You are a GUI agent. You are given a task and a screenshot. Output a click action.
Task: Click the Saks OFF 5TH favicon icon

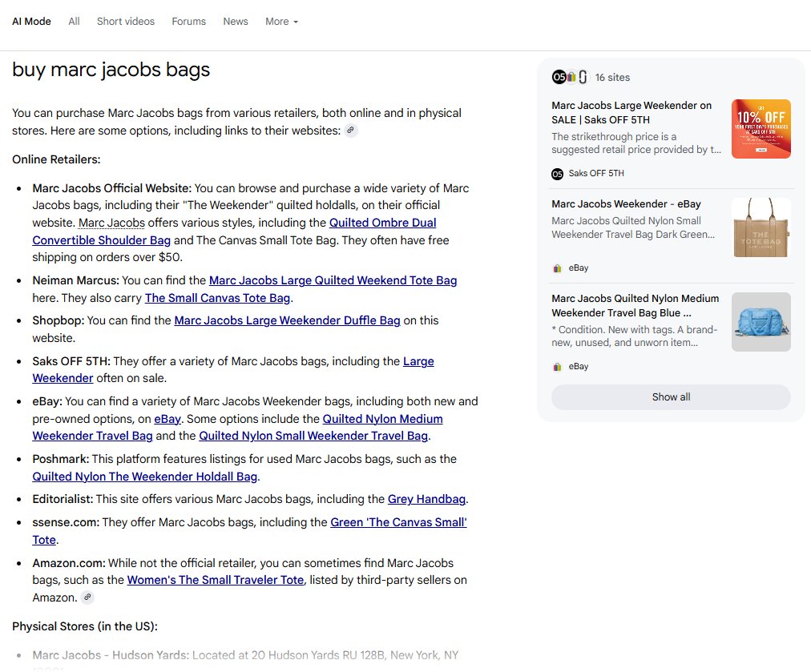coord(557,174)
